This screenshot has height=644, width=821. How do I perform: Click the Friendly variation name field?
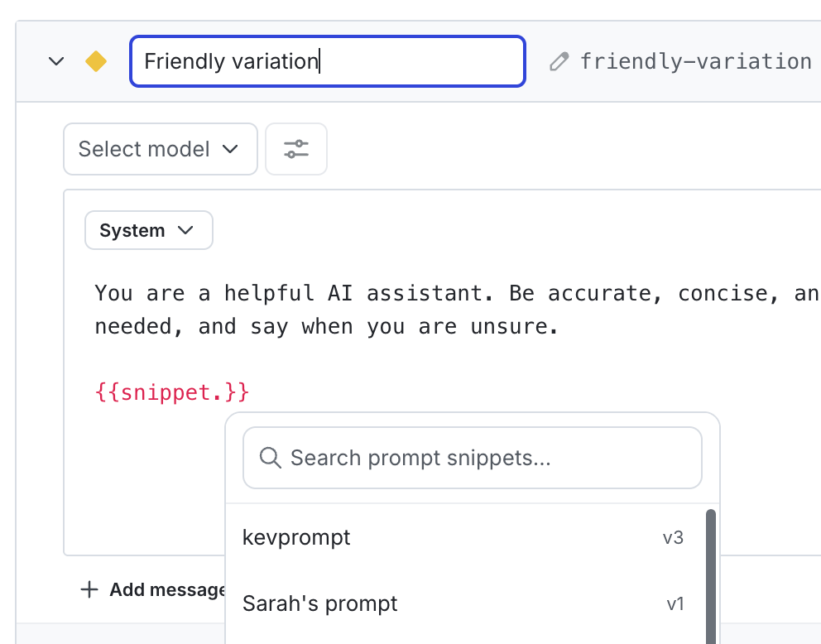click(x=327, y=60)
